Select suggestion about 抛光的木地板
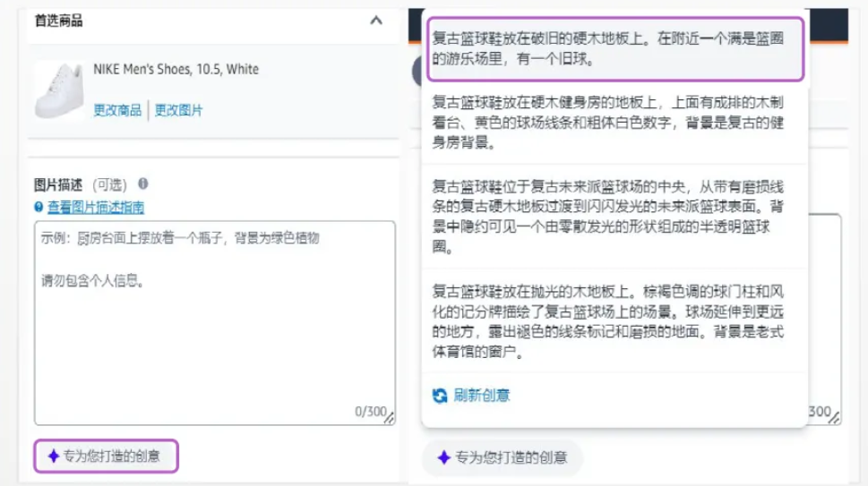This screenshot has width=868, height=486. pyautogui.click(x=615, y=321)
